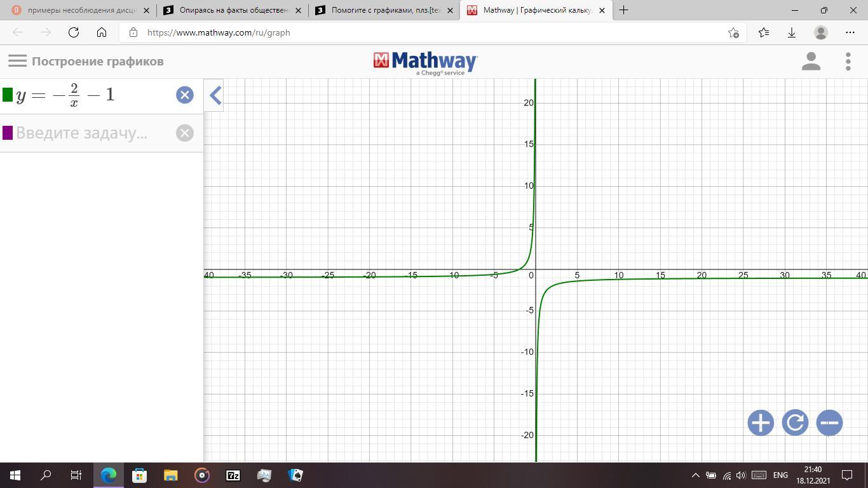Open the Mathway hamburger menu
The image size is (868, 488).
[18, 61]
